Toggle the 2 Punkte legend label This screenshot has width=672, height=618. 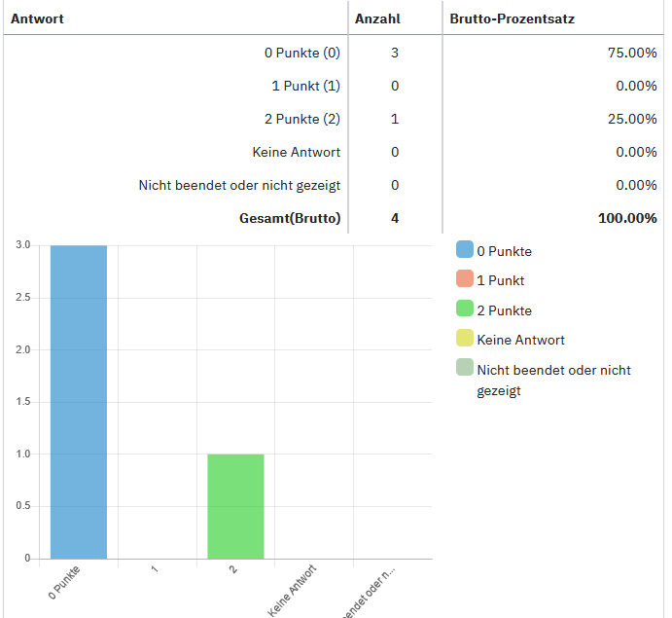(504, 310)
